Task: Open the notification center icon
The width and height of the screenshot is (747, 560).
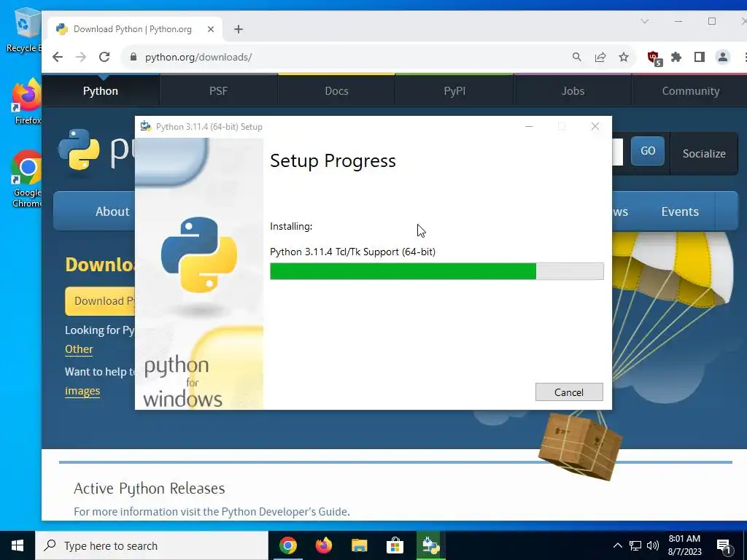Action: [x=724, y=546]
